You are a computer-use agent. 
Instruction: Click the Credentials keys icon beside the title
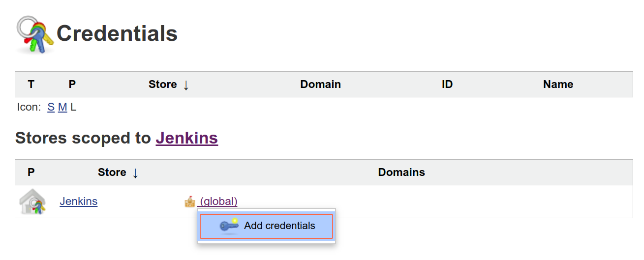click(35, 34)
